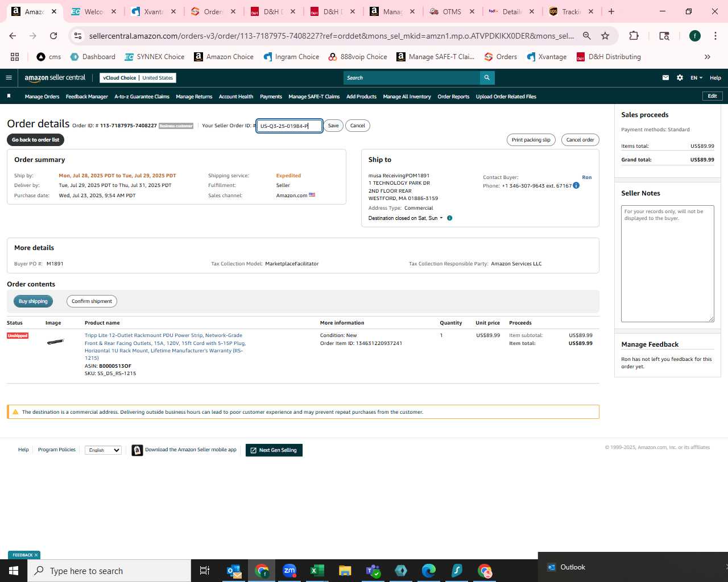Click the Ron contact buyer link

(586, 177)
